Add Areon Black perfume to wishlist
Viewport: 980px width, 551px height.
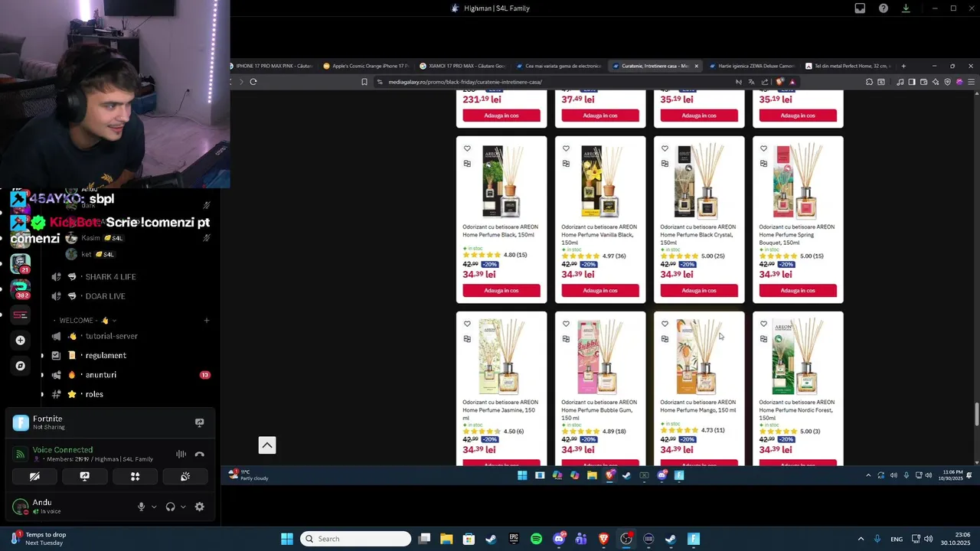pyautogui.click(x=467, y=148)
